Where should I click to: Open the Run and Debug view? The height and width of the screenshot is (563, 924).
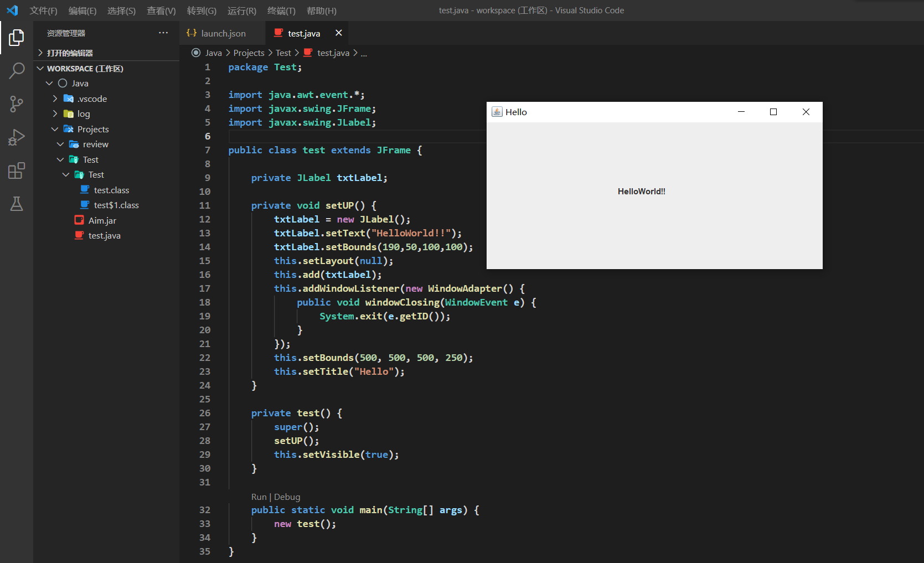[17, 137]
